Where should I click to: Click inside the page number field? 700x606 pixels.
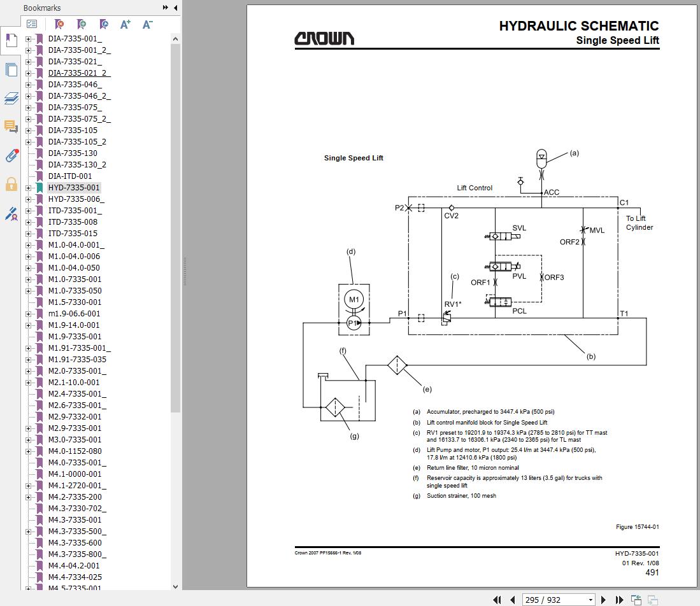point(548,600)
